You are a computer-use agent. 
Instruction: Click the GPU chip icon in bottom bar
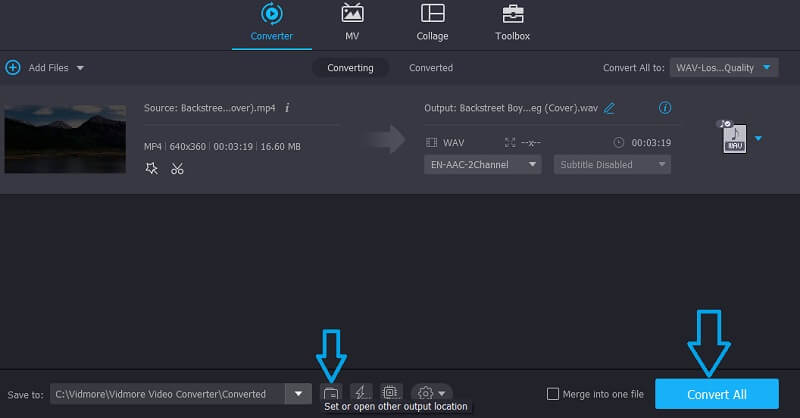coord(388,393)
